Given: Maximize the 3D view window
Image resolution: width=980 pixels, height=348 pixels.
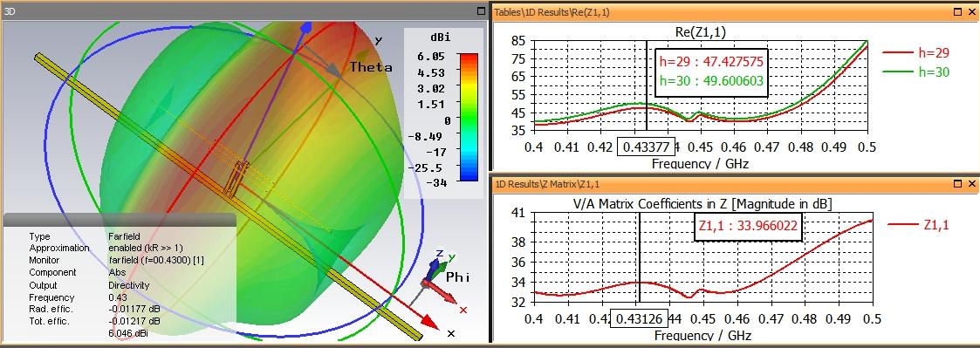Looking at the screenshot, I should pyautogui.click(x=481, y=10).
